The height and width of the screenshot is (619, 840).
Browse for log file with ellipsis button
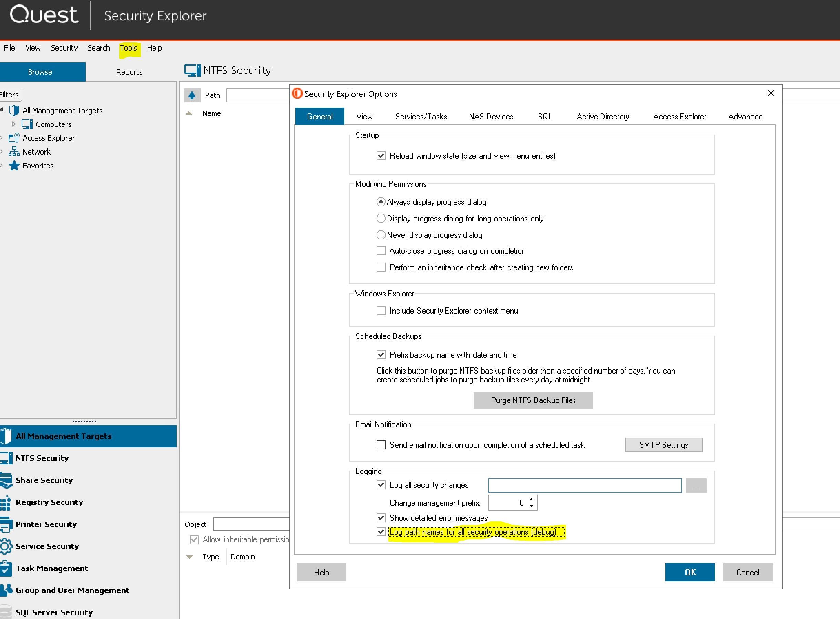coord(696,485)
